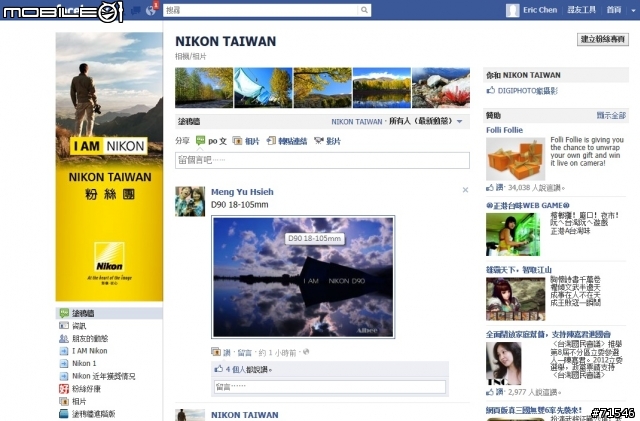Open the NIKON TAIWAN post author link
Image resolution: width=640 pixels, height=421 pixels.
coord(244,415)
